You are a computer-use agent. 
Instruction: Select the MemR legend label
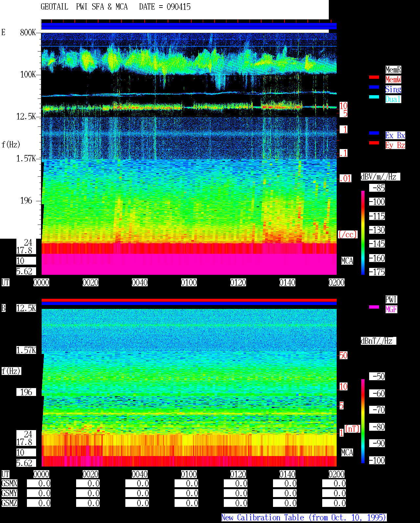coord(393,70)
